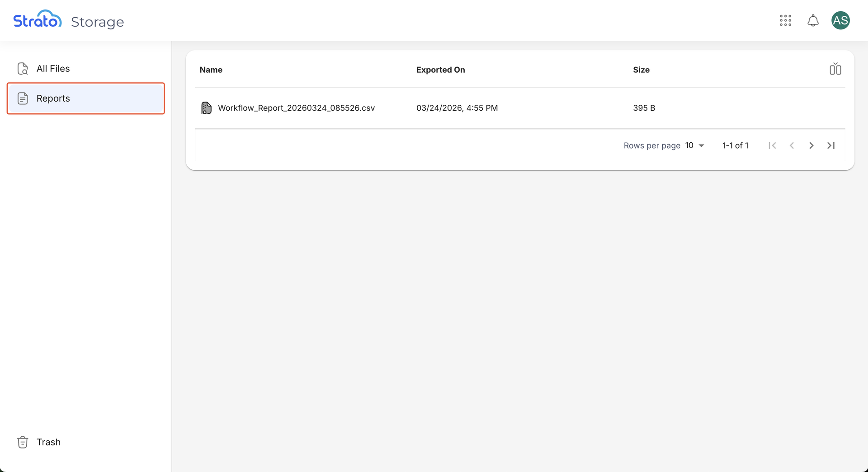Jump to first page button
Viewport: 868px width, 472px height.
pyautogui.click(x=772, y=145)
